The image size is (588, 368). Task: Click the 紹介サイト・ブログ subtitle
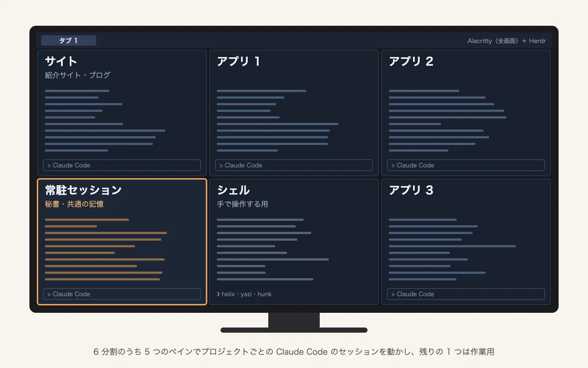click(x=78, y=75)
